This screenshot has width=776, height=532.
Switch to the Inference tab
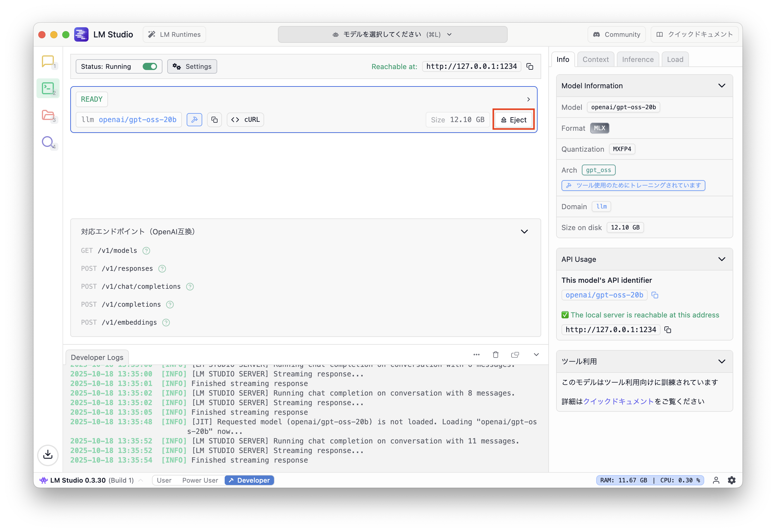pyautogui.click(x=637, y=60)
